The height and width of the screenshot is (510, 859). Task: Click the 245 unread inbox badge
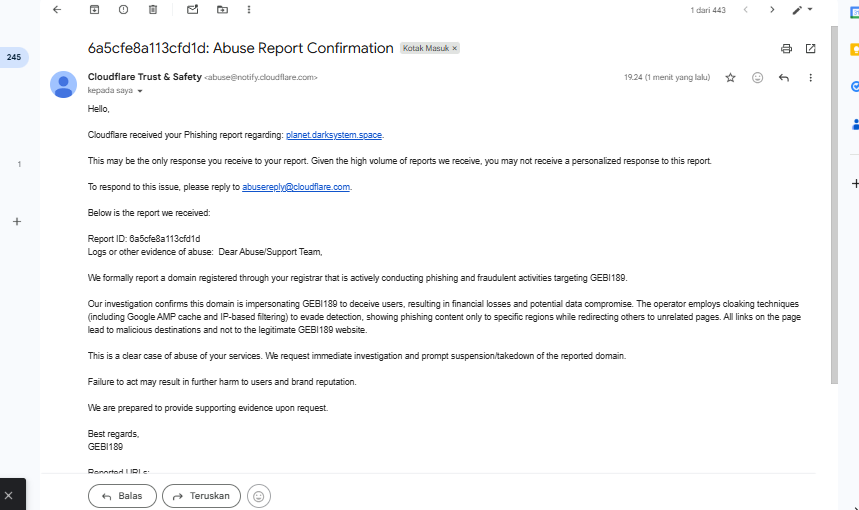(x=14, y=57)
